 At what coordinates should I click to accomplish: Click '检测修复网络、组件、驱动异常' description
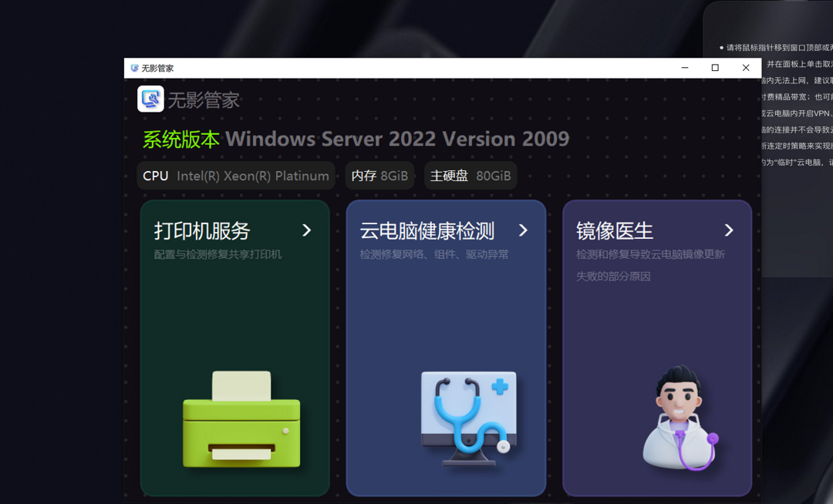click(434, 254)
